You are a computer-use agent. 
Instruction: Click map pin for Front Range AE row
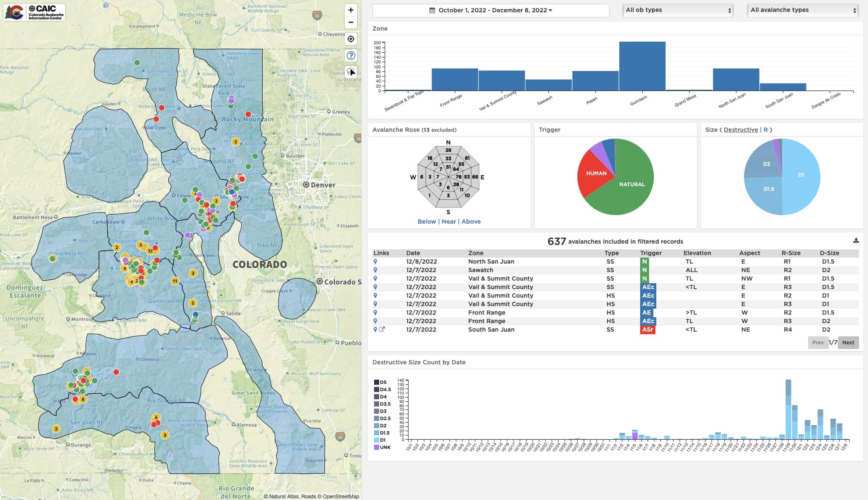tap(375, 312)
